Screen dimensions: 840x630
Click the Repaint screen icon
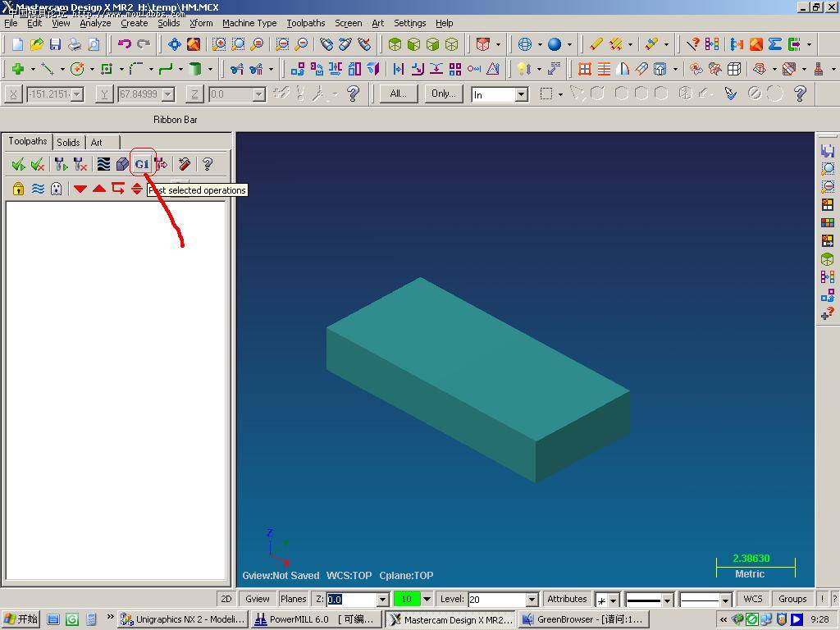coord(194,44)
